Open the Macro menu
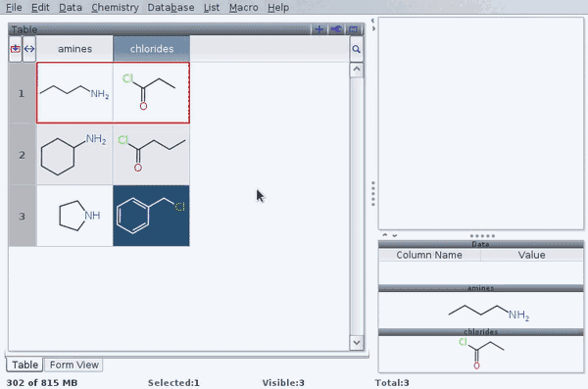588x389 pixels. [x=243, y=8]
